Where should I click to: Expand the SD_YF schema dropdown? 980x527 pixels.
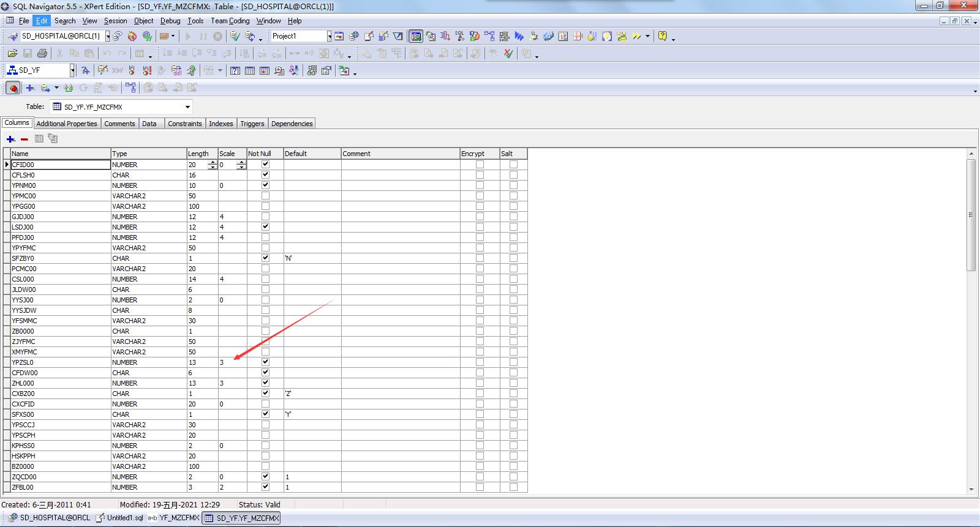tap(72, 70)
